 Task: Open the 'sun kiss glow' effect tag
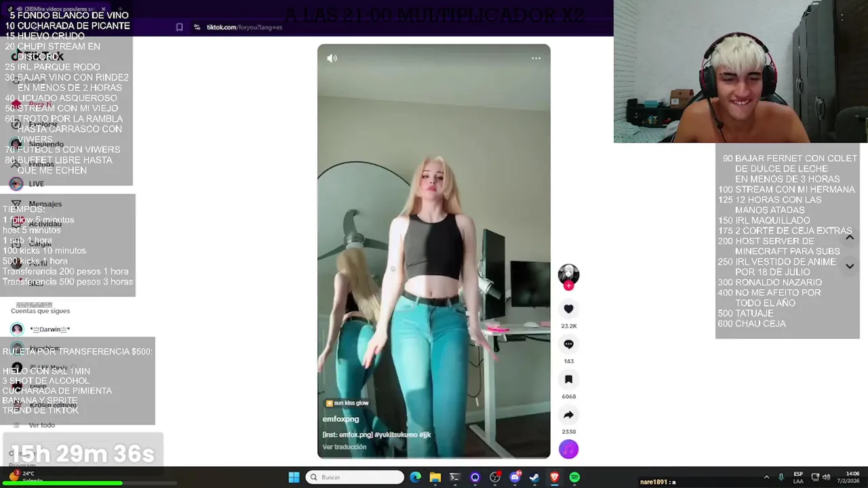tap(347, 403)
